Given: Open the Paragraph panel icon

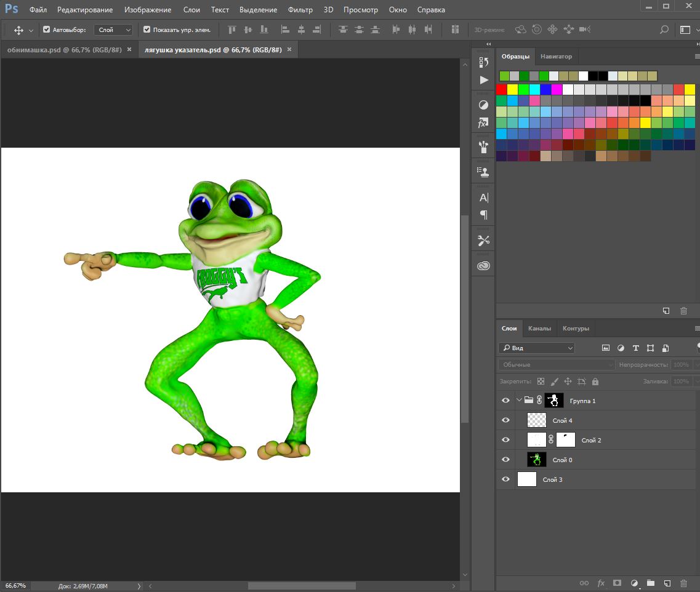Looking at the screenshot, I should (x=484, y=215).
